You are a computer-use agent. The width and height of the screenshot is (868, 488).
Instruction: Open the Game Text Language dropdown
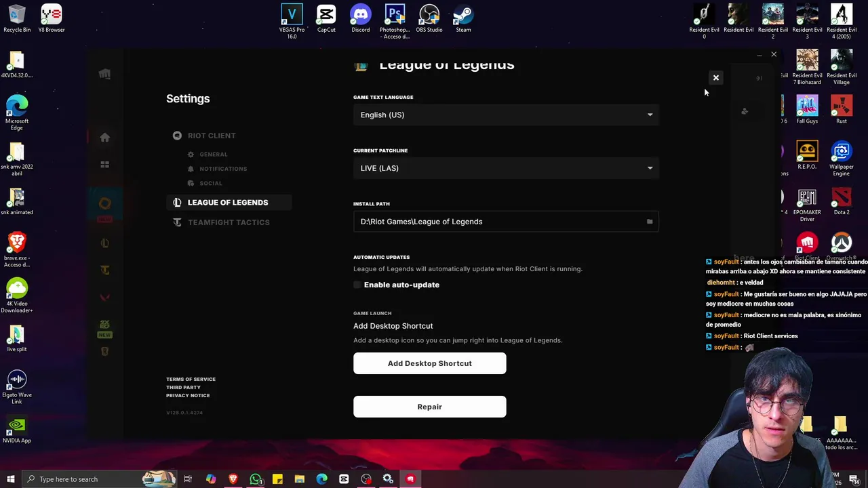[506, 115]
